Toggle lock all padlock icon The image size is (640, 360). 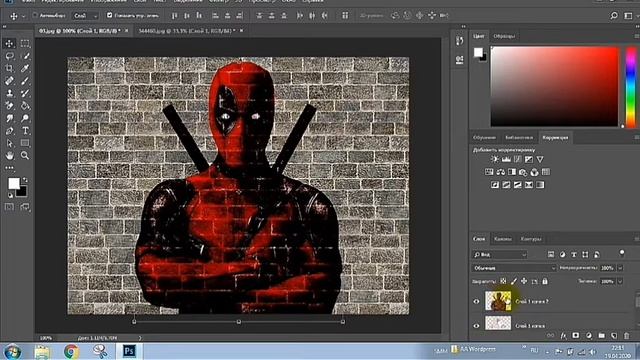[545, 281]
